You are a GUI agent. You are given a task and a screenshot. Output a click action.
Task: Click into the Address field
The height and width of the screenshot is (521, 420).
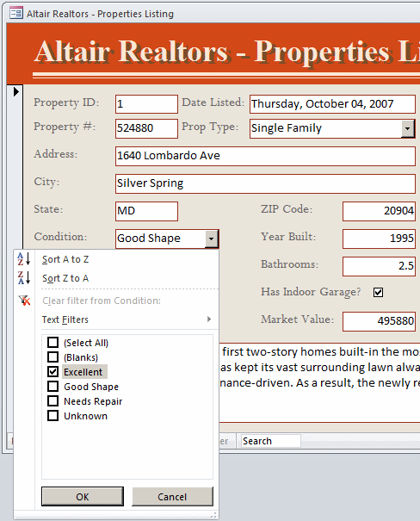click(265, 156)
